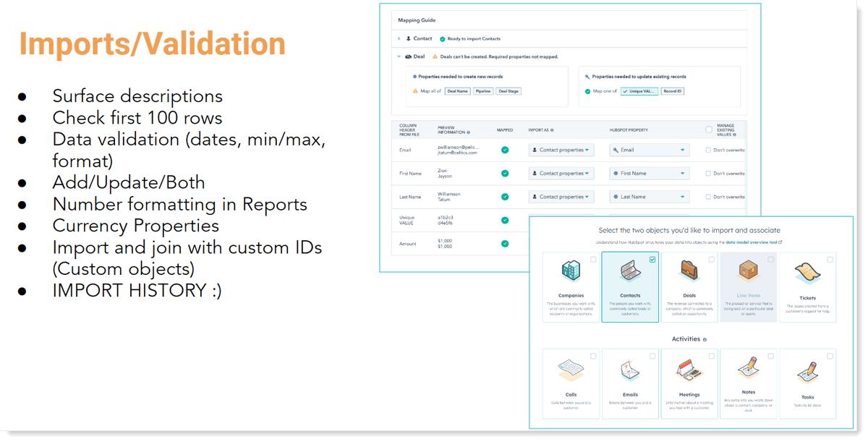Screen dimensions: 868x442
Task: Check the Notes activity checkbox
Action: [770, 356]
